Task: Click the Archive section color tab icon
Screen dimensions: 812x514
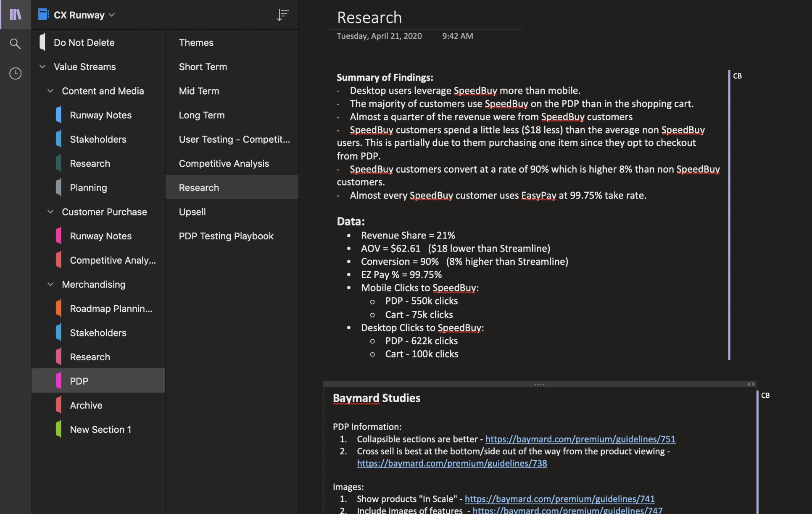Action: pos(59,405)
